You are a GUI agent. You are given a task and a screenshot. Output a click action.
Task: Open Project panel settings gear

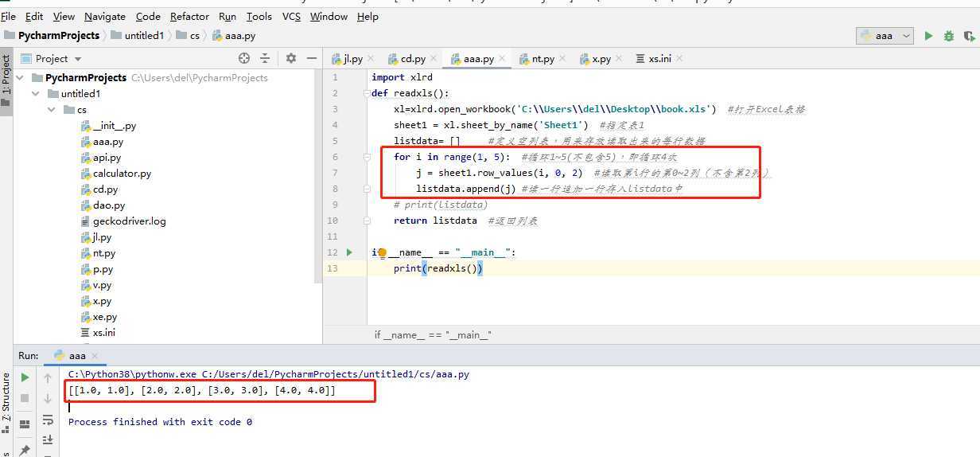[291, 58]
